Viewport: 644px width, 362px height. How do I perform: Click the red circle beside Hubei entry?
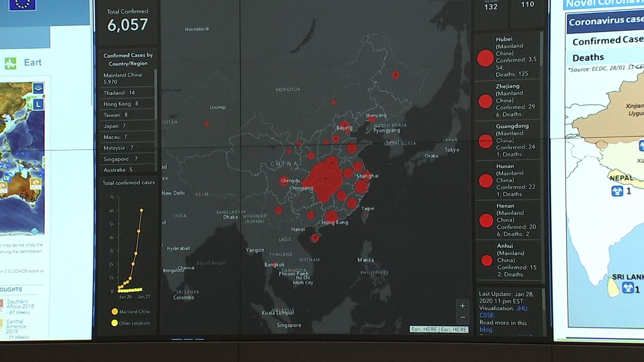tap(485, 58)
